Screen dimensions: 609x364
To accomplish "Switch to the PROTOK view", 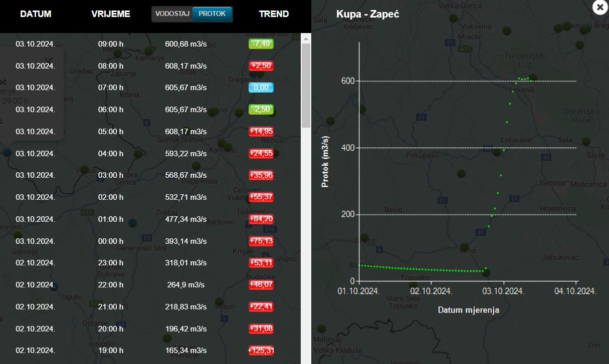I will 212,14.
